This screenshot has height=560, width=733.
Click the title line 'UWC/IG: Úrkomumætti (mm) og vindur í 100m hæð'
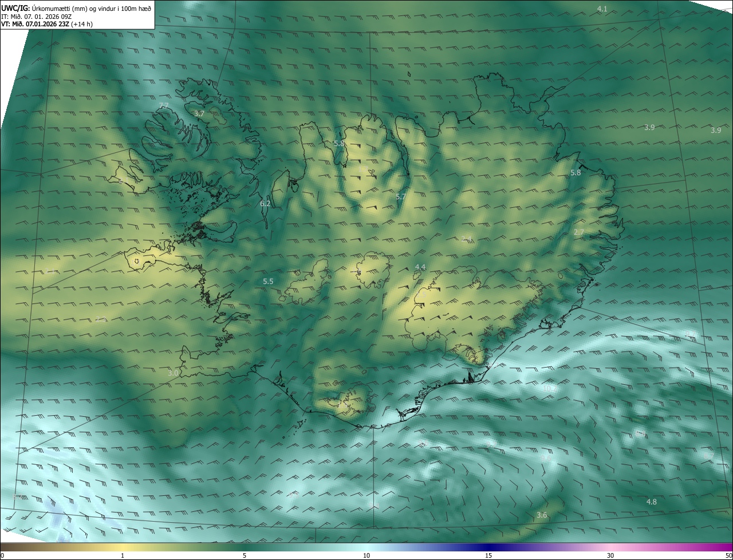click(x=77, y=7)
